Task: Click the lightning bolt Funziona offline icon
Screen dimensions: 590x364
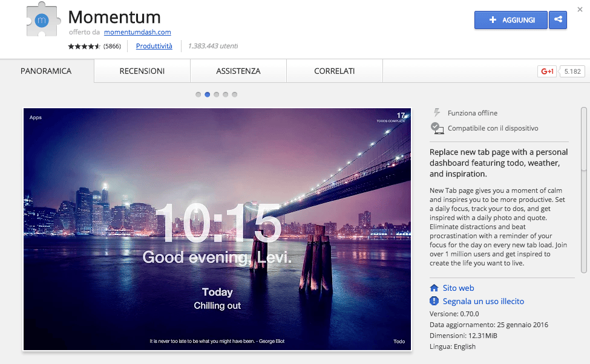Action: tap(437, 112)
